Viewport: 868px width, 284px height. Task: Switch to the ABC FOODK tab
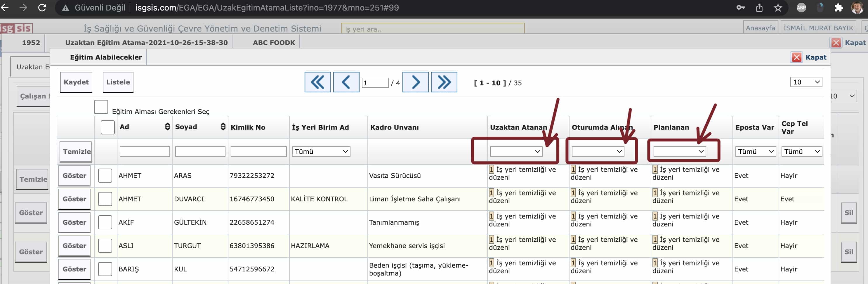point(274,42)
